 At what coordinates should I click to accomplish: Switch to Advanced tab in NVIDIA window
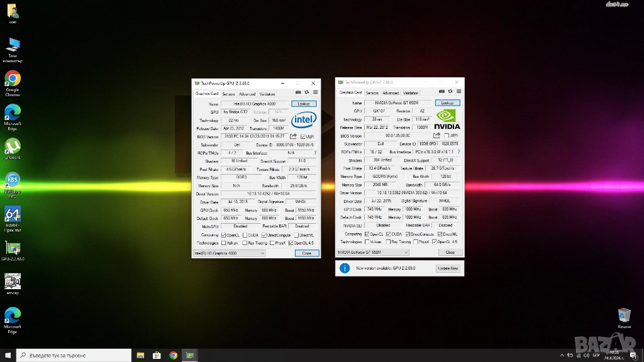pos(391,93)
